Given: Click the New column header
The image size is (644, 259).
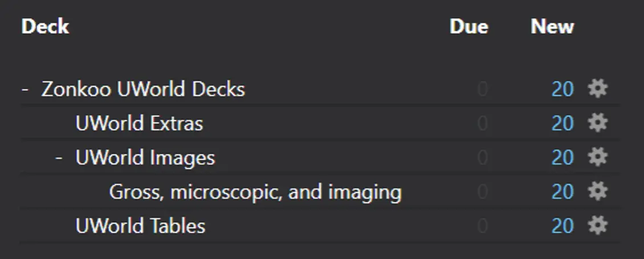Looking at the screenshot, I should point(552,27).
